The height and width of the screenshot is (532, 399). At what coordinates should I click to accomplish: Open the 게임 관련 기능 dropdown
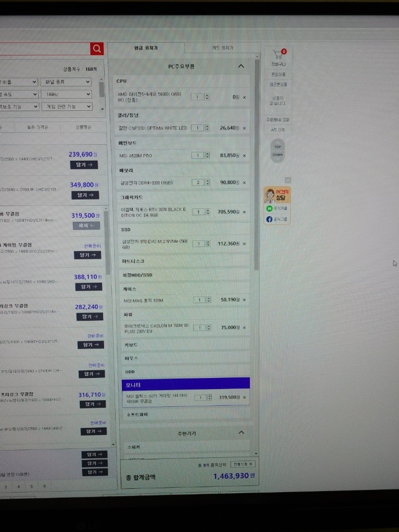(x=67, y=106)
